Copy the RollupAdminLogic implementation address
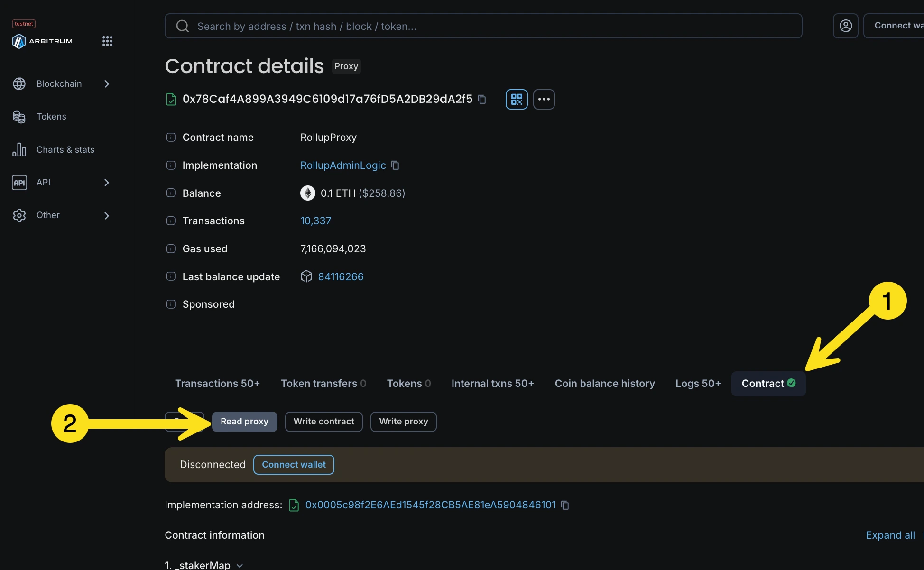924x570 pixels. tap(395, 165)
